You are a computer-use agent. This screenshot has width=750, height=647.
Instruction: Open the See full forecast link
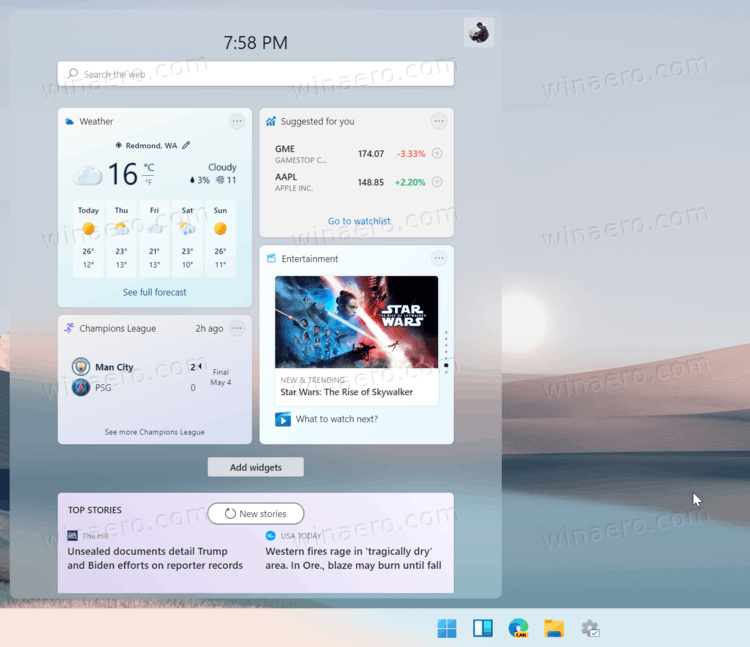(x=154, y=292)
